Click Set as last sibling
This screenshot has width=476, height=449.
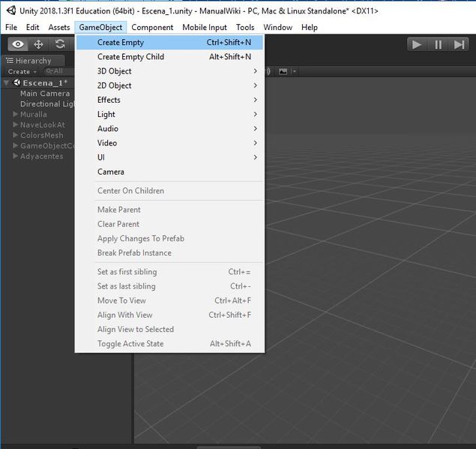(x=169, y=286)
